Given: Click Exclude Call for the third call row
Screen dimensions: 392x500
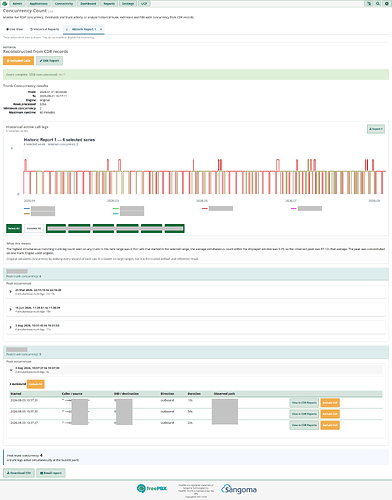Looking at the screenshot, I should [330, 425].
